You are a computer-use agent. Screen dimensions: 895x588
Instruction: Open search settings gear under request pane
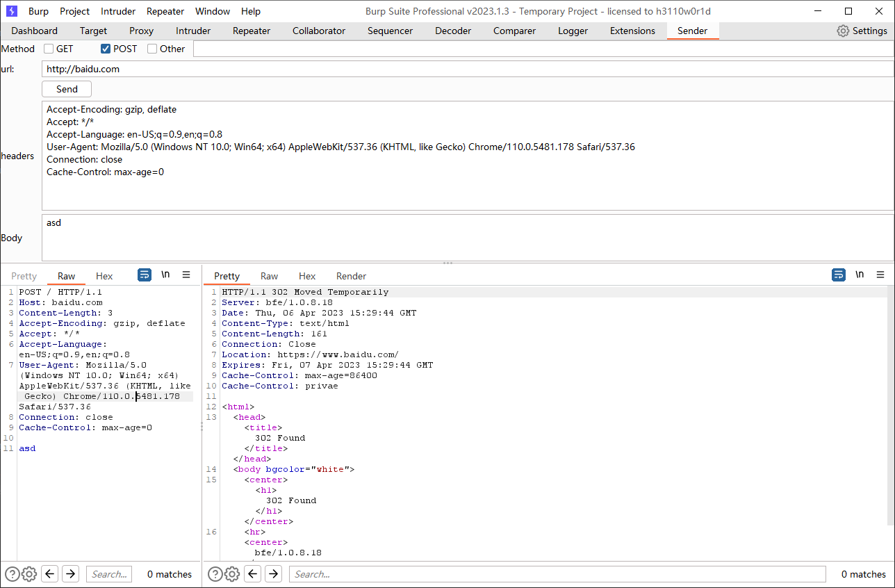click(x=29, y=574)
